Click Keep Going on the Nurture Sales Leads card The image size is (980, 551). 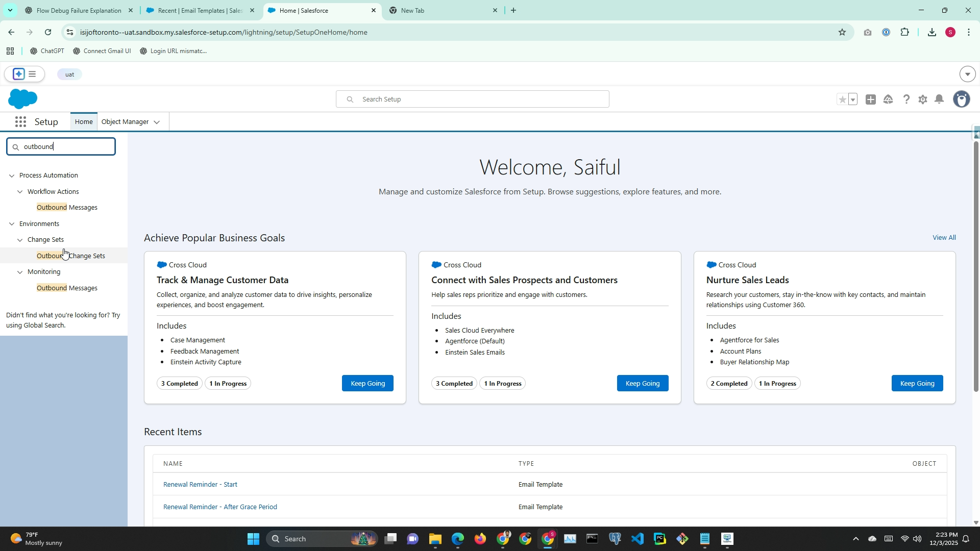(917, 383)
